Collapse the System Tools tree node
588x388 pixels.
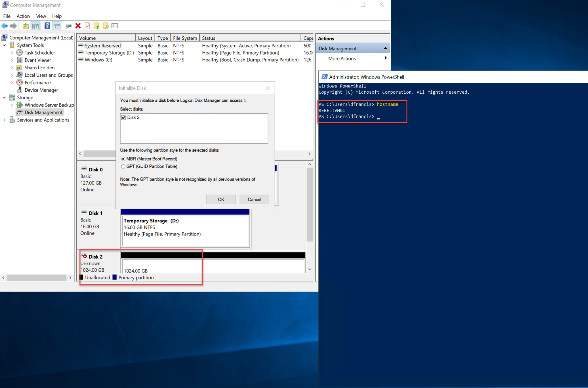pyautogui.click(x=4, y=45)
